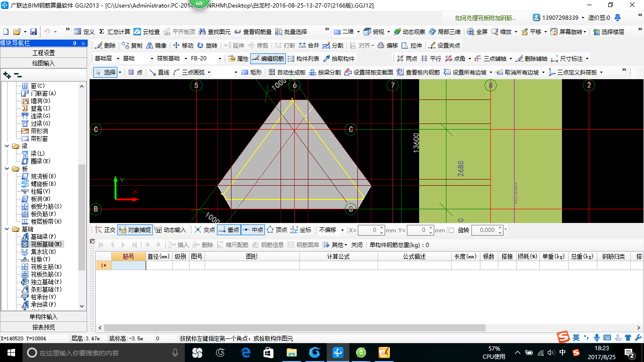The height and width of the screenshot is (362, 644).
Task: Select the 平行 auxiliary axis tool
Action: click(431, 59)
